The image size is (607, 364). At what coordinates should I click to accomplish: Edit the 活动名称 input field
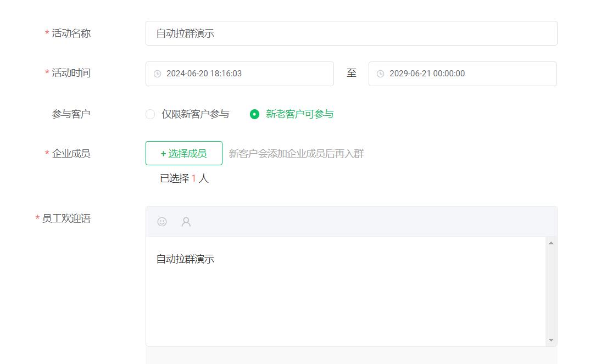[351, 33]
